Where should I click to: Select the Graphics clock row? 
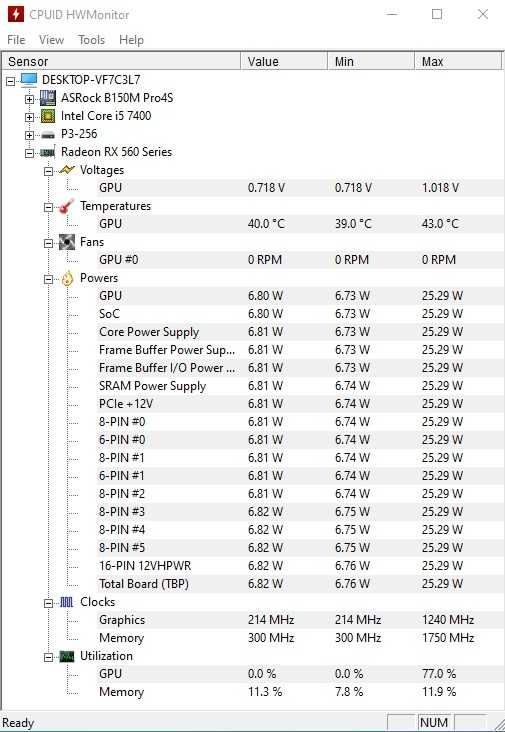tap(299, 620)
